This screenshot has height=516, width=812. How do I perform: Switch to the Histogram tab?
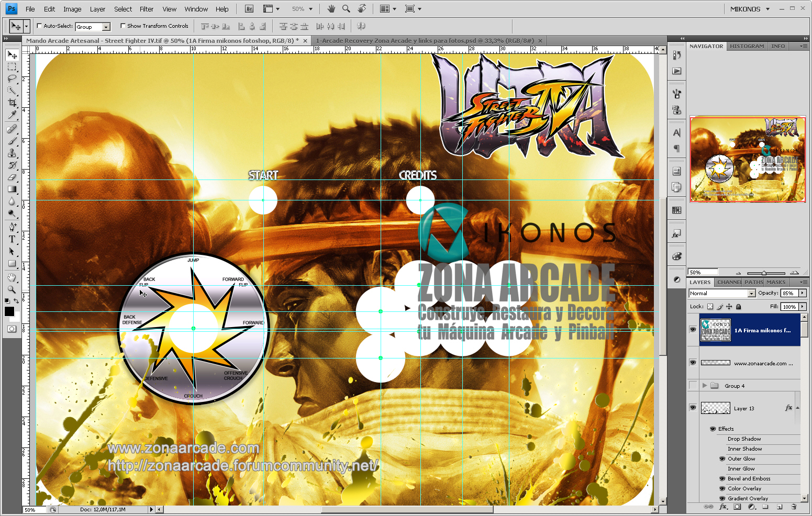point(747,46)
